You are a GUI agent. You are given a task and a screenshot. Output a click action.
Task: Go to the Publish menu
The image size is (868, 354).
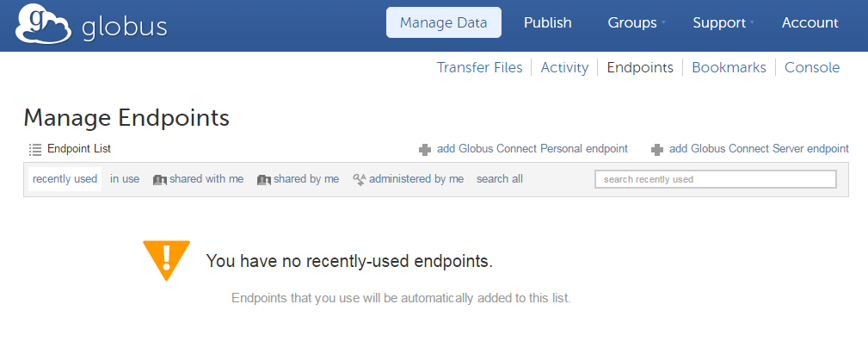click(547, 23)
